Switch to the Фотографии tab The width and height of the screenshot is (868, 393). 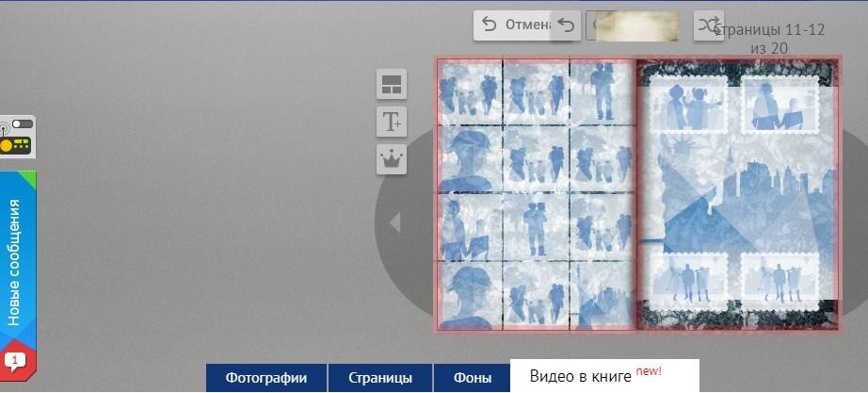coord(266,378)
